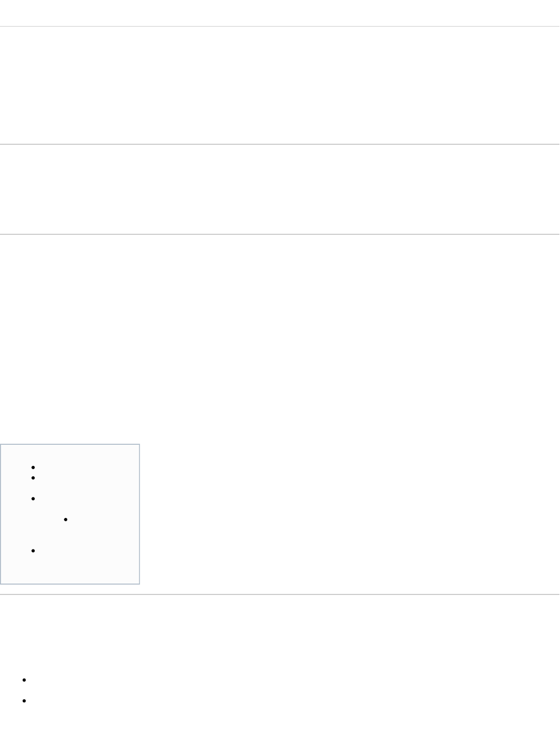Click the right border of the bordered box
560x755 pixels.
point(139,514)
